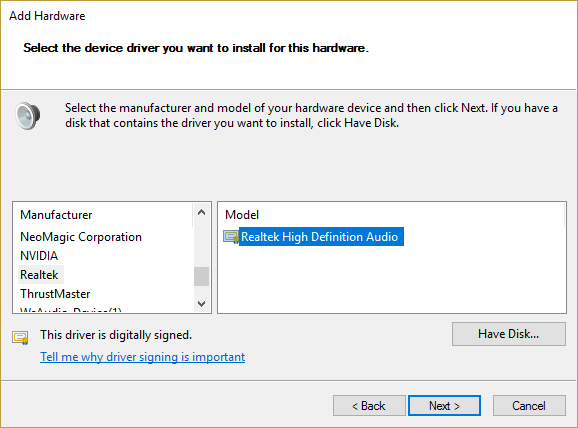
Task: Open driver signing importance link
Action: point(143,357)
